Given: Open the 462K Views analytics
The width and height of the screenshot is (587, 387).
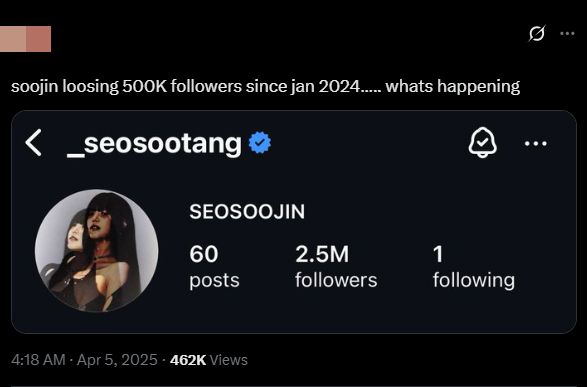Looking at the screenshot, I should (x=209, y=360).
